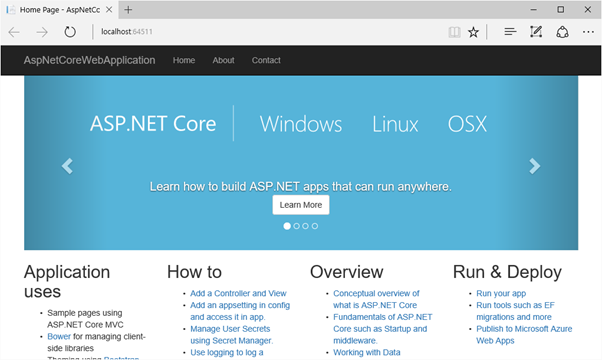Show previous slide with left chevron

coord(67,166)
